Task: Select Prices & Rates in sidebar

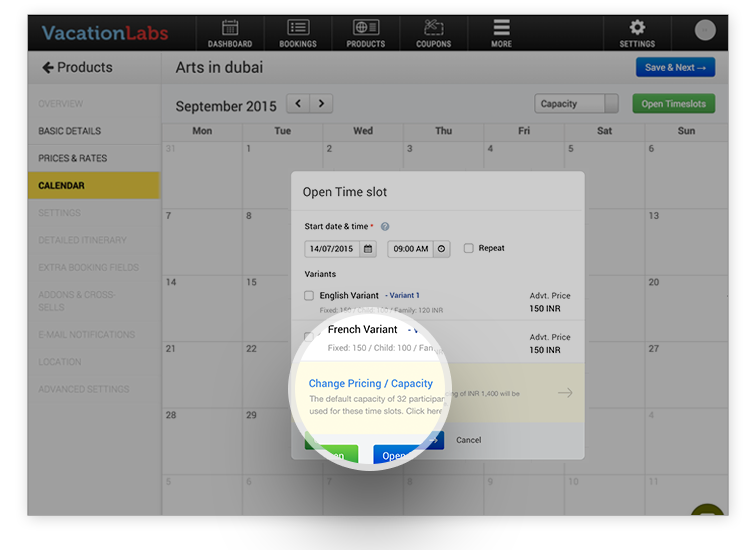Action: [x=94, y=158]
